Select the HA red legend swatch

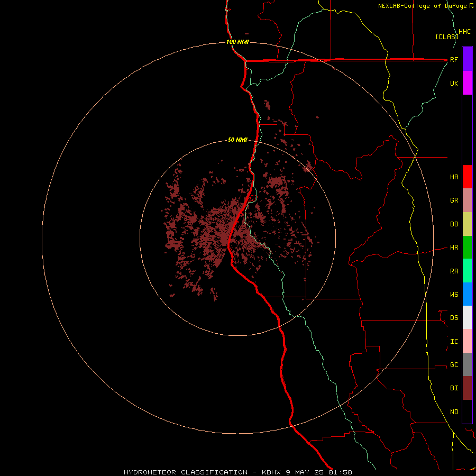[467, 177]
